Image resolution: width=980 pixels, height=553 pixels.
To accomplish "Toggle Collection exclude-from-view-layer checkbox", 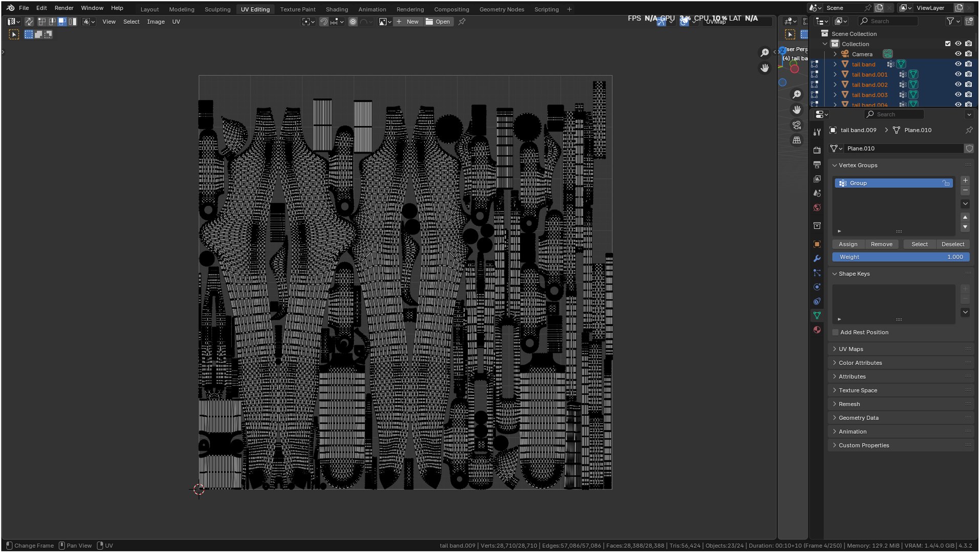I will [x=948, y=44].
